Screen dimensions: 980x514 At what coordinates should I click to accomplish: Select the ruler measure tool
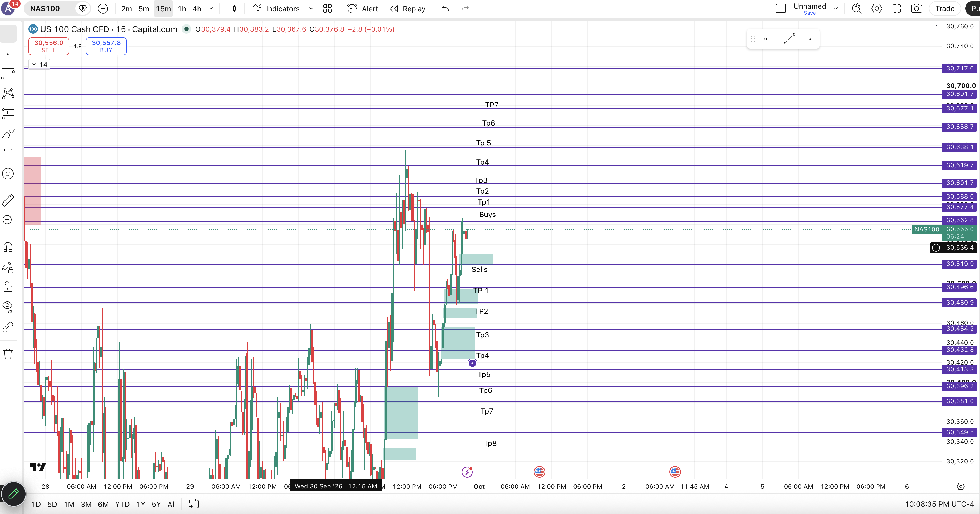point(8,200)
